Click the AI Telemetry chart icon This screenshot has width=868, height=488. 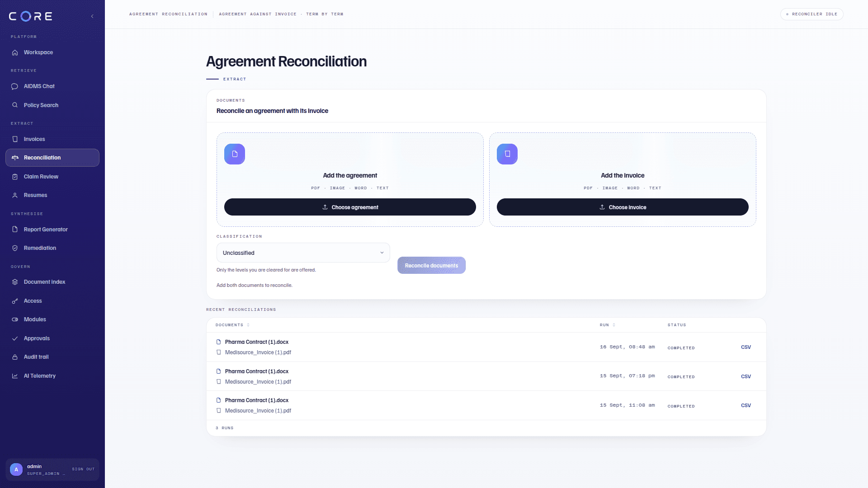pos(15,376)
